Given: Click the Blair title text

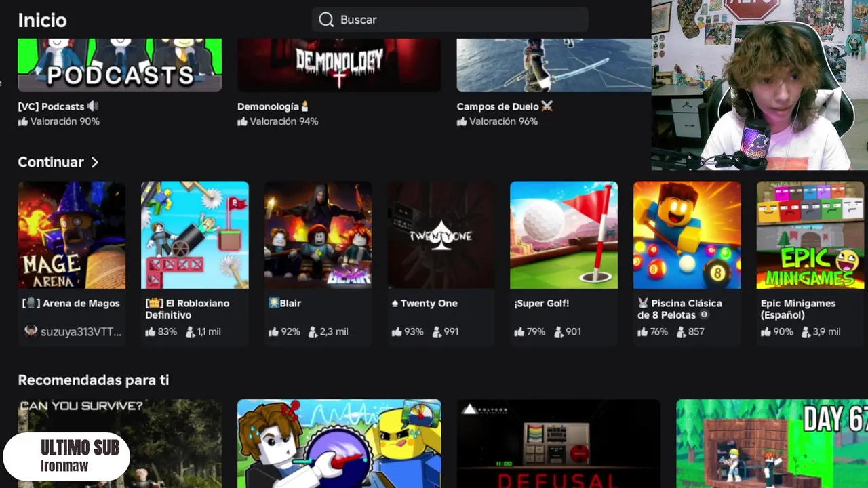Looking at the screenshot, I should 285,303.
